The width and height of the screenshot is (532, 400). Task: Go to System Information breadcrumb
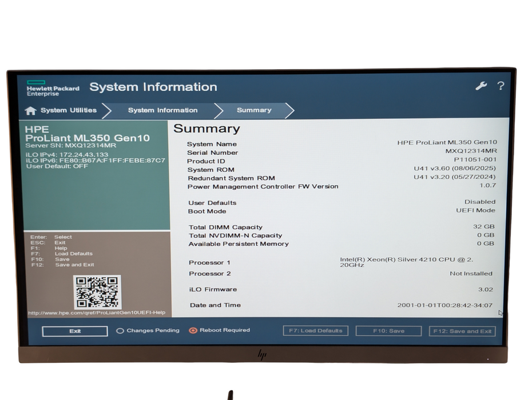point(162,110)
